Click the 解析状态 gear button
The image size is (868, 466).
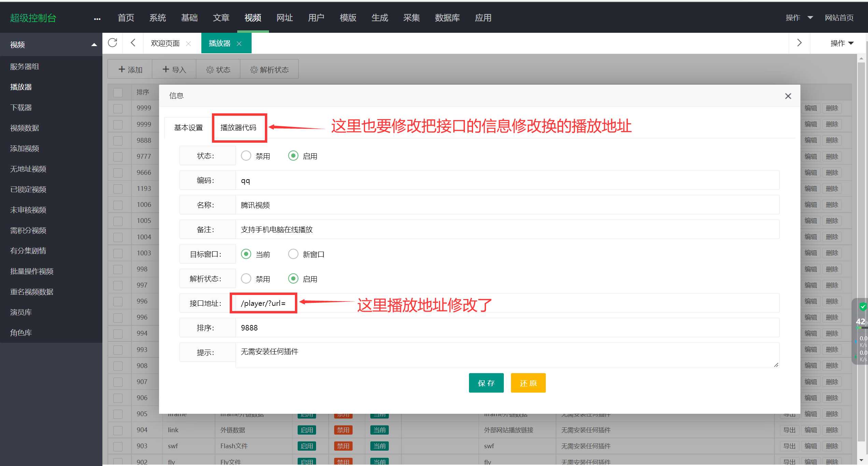tap(269, 69)
